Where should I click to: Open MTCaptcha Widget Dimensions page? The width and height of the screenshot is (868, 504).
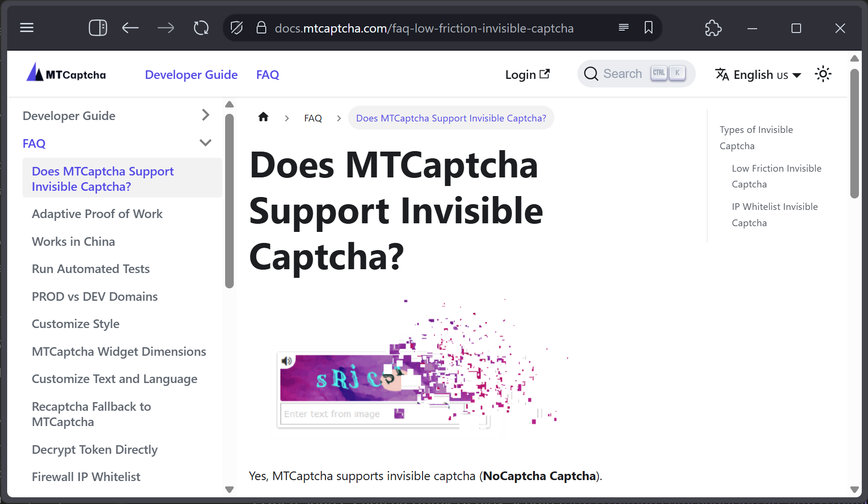click(x=119, y=351)
